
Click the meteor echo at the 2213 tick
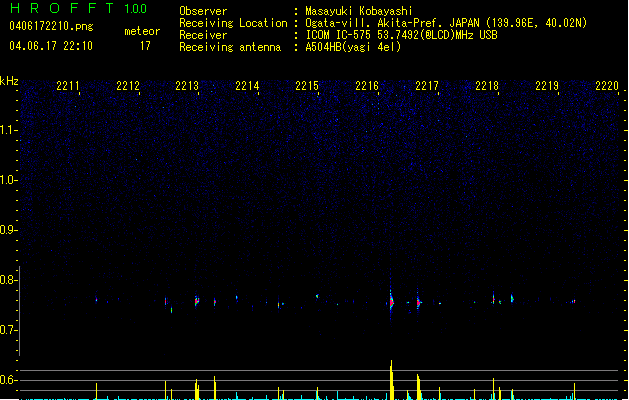197,301
